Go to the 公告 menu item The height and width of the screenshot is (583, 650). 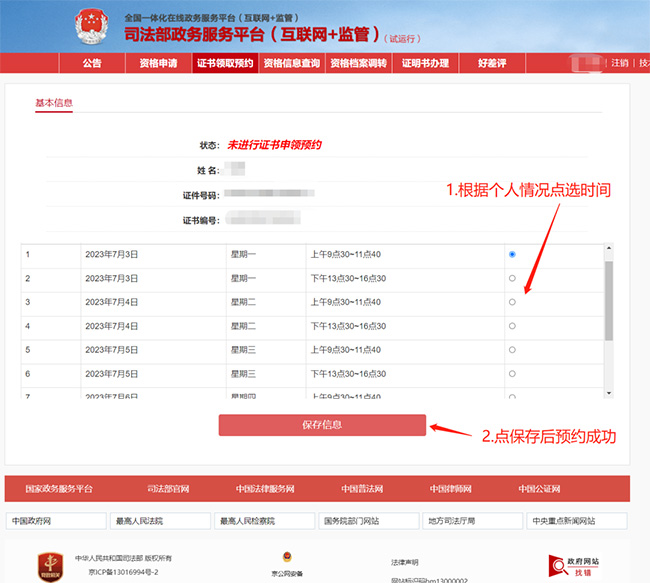(x=92, y=63)
